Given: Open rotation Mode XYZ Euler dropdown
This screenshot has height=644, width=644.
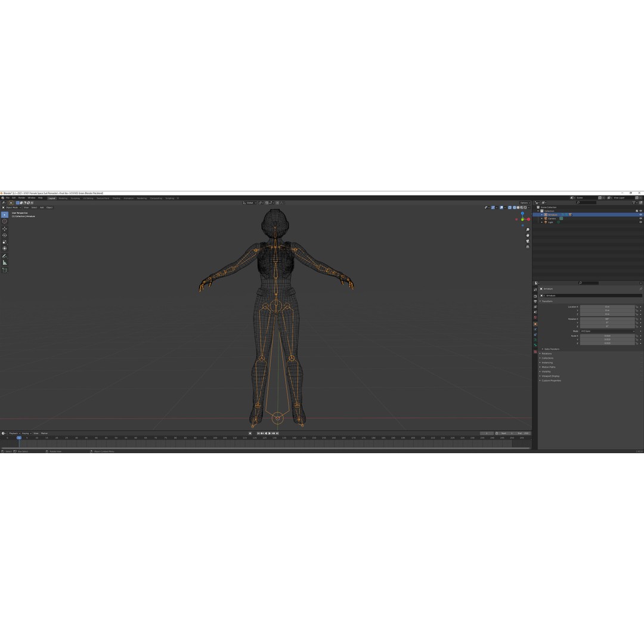Looking at the screenshot, I should point(608,331).
